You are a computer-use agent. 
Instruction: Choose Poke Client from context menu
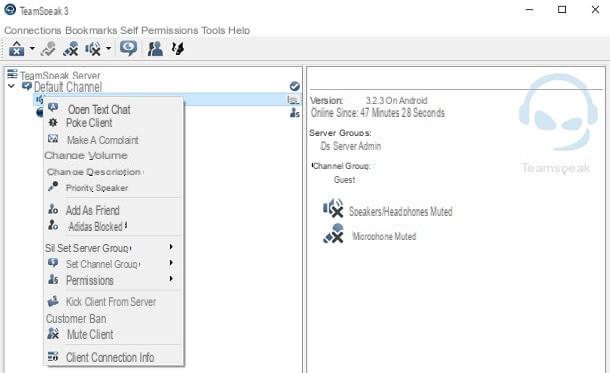pos(89,123)
